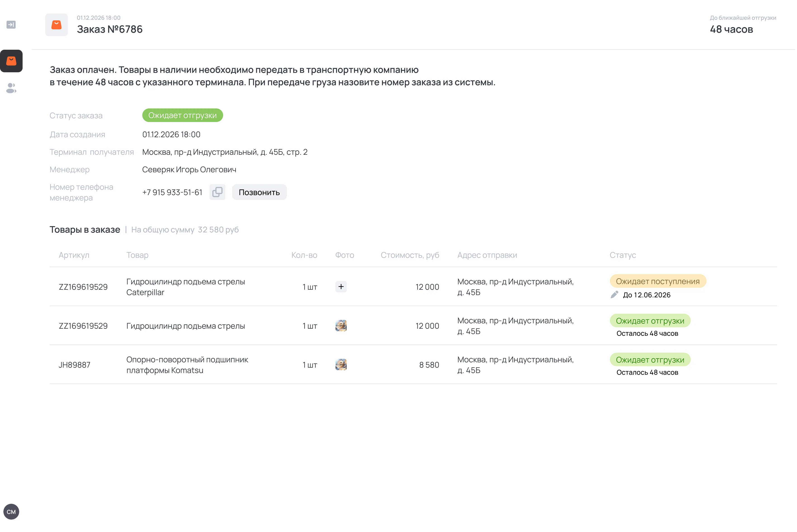The image size is (797, 532).
Task: Expand the sidebar with the arrow icon
Action: [x=11, y=25]
